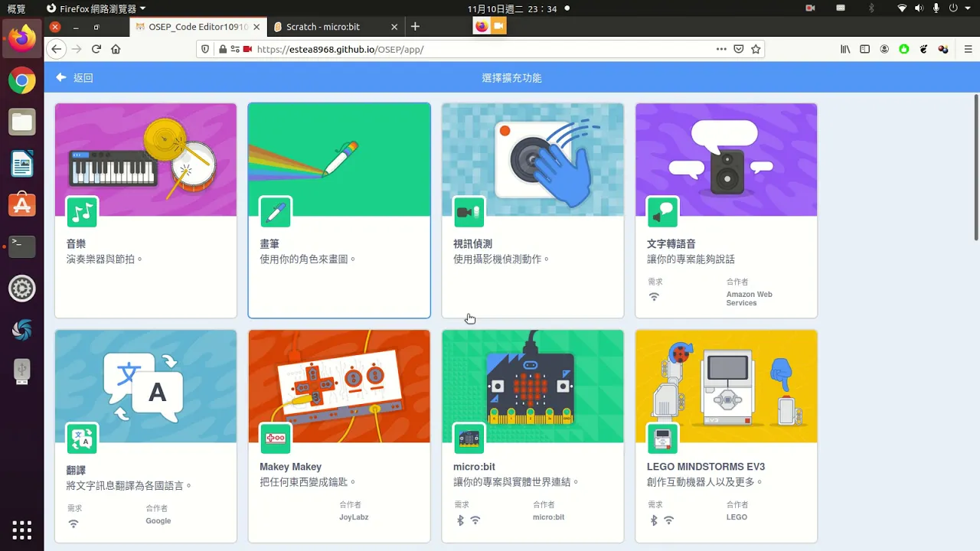This screenshot has width=980, height=551.
Task: Click the back arrow icon beside 返回
Action: coord(61,77)
